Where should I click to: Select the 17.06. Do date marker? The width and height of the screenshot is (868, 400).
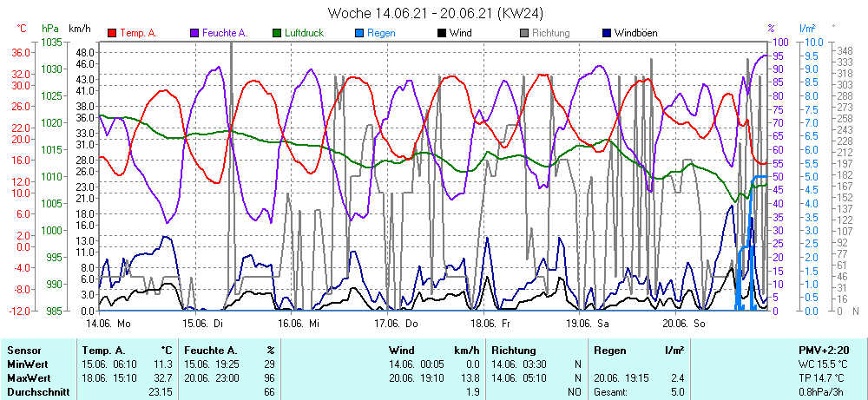pos(397,323)
